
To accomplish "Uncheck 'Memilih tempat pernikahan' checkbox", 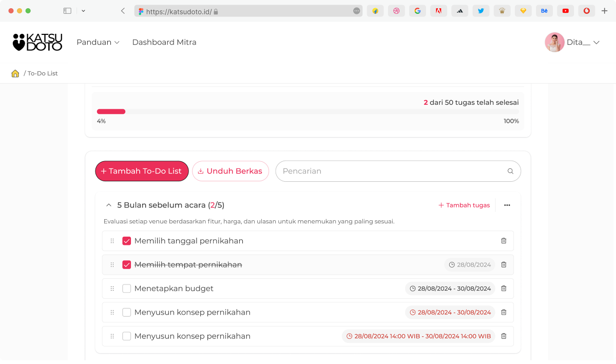I will [127, 265].
